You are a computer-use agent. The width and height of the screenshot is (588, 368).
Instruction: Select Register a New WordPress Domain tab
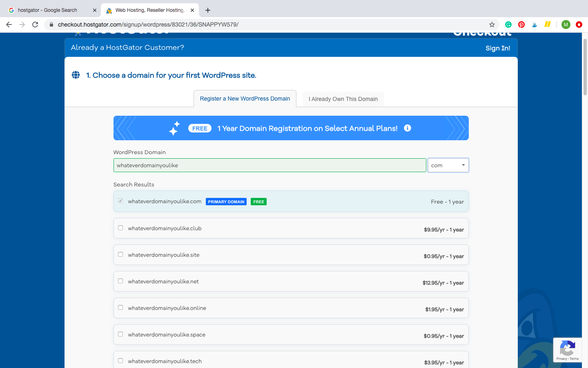click(x=245, y=99)
